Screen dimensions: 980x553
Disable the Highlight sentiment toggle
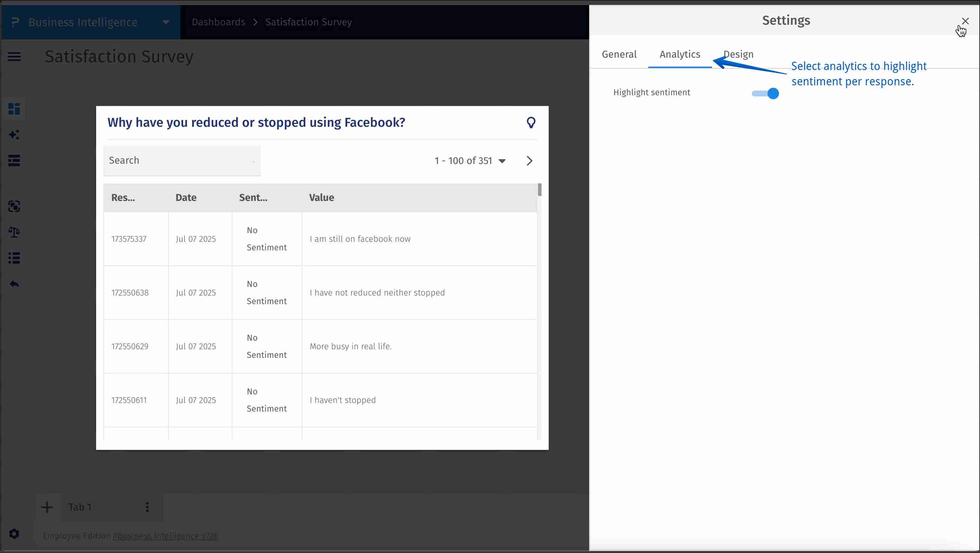765,93
